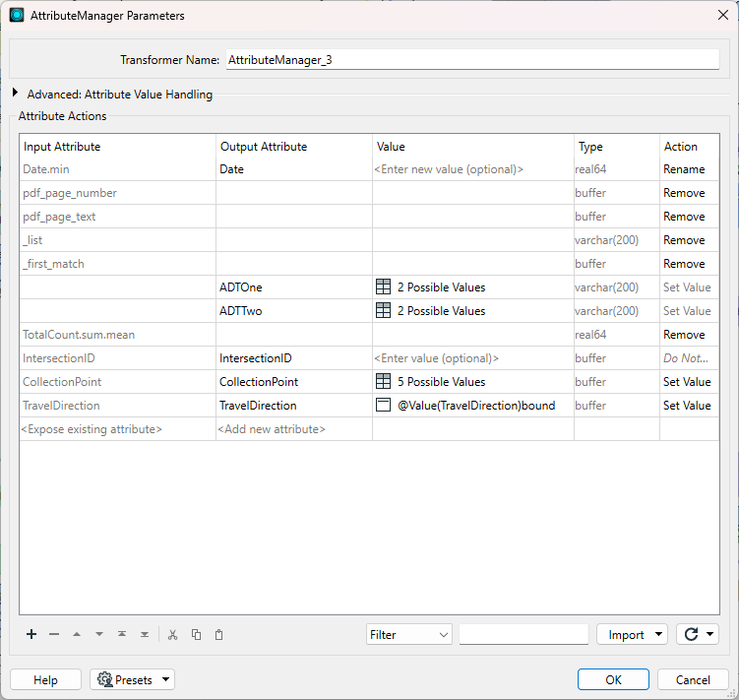This screenshot has width=739, height=700.
Task: Click the OK button
Action: (x=613, y=679)
